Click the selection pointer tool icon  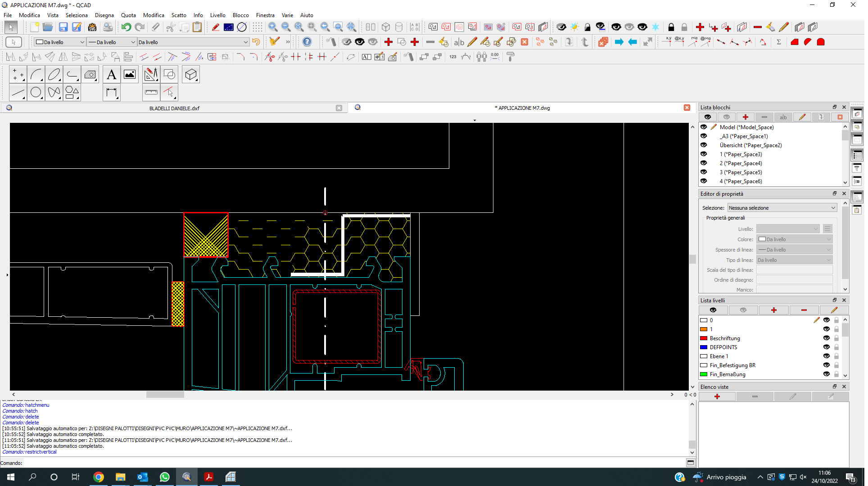[x=11, y=27]
